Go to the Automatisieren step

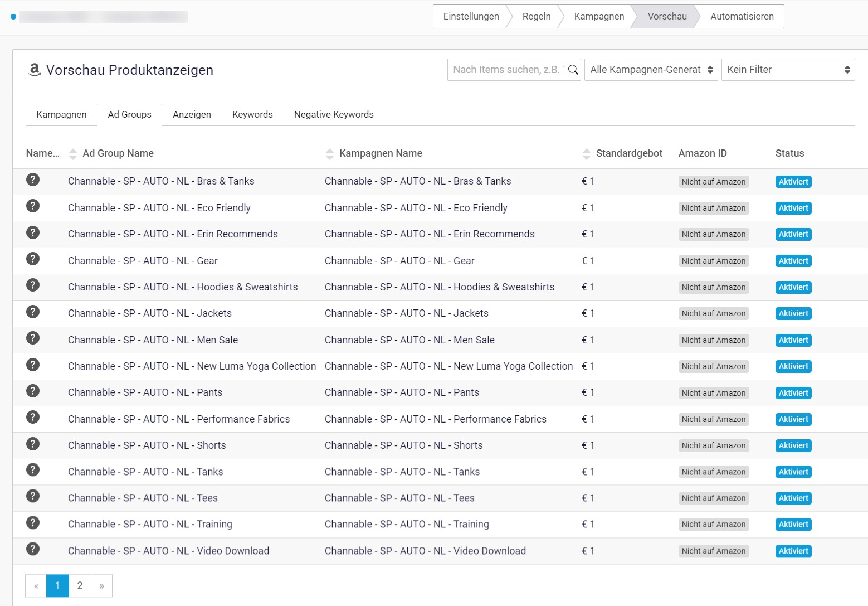(x=742, y=16)
